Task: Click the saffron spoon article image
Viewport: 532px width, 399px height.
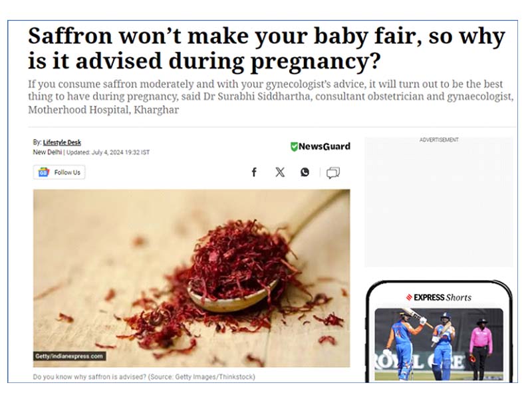Action: tap(192, 278)
